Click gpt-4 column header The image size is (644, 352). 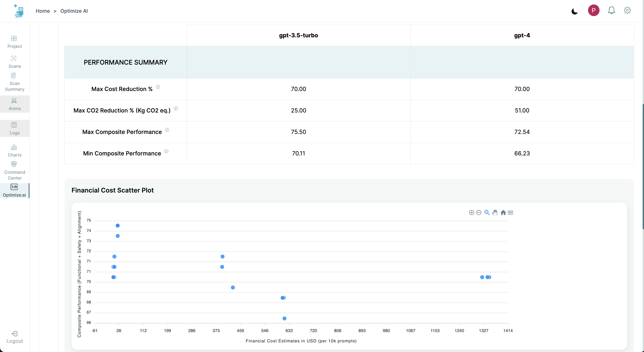[x=522, y=35]
